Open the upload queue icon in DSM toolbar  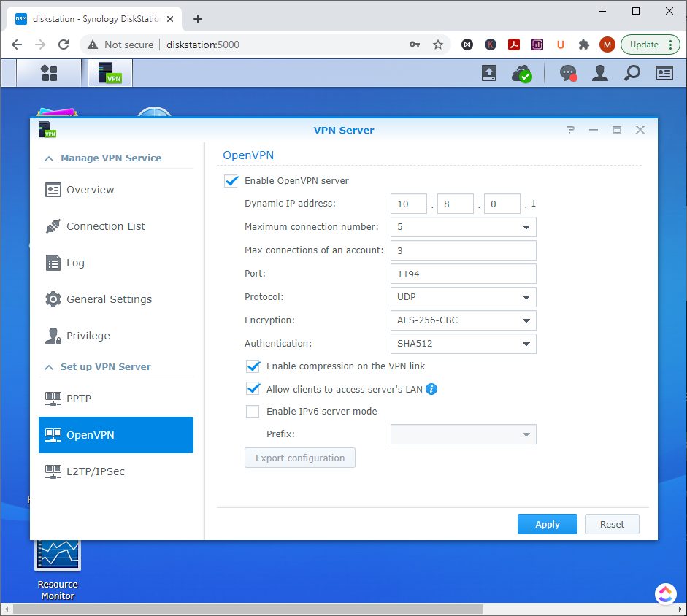tap(489, 73)
